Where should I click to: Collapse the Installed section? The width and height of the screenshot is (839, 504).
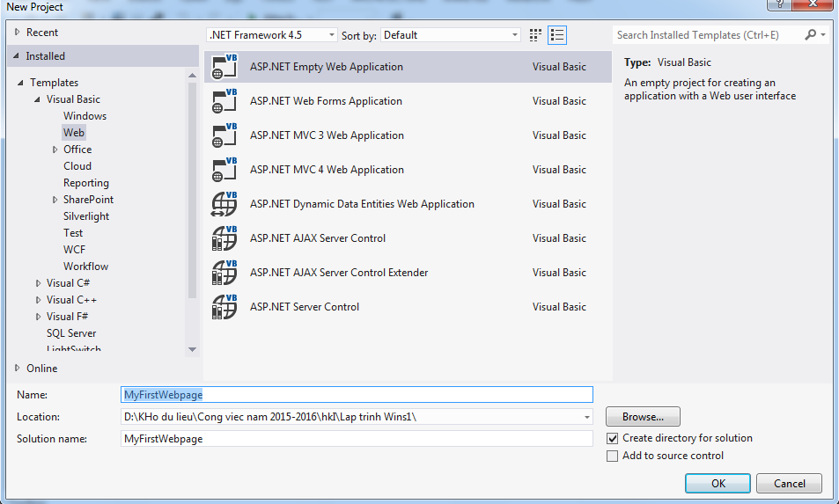click(x=16, y=55)
